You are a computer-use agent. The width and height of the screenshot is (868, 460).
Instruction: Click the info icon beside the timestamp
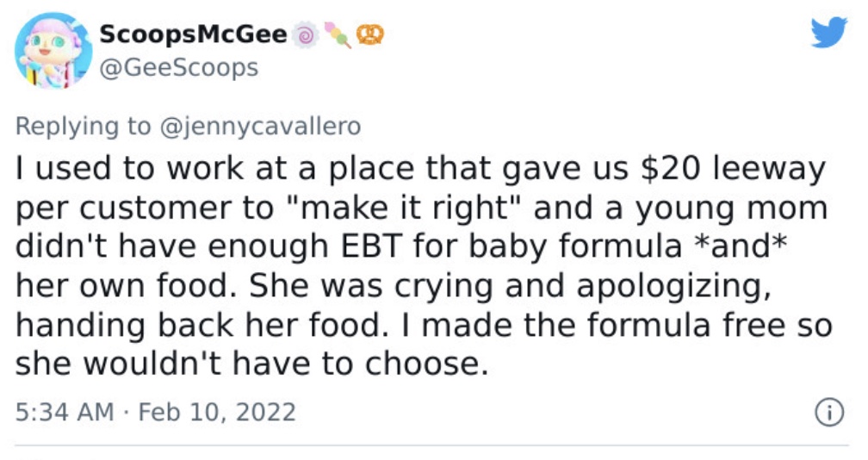pos(829,413)
